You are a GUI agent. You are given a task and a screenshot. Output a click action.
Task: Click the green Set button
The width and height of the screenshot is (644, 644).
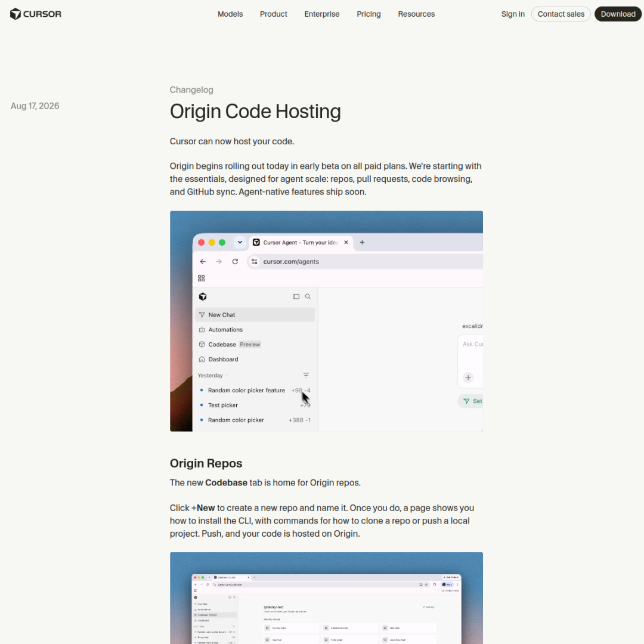coord(470,401)
